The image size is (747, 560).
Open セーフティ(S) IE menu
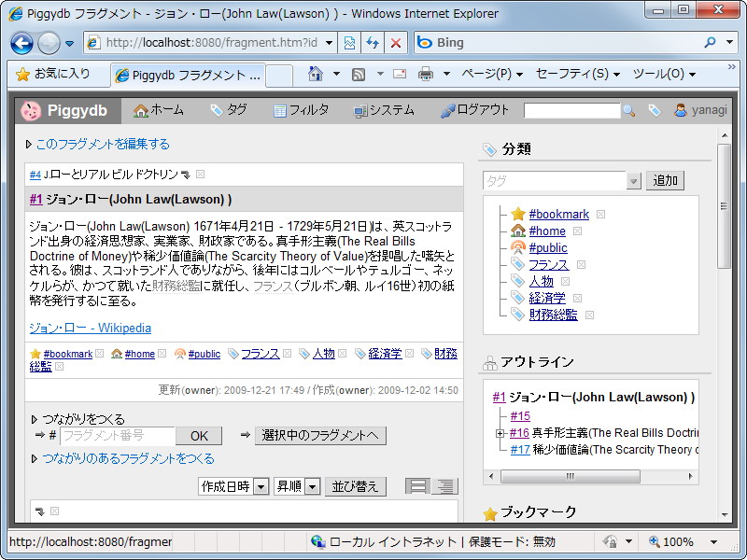578,74
